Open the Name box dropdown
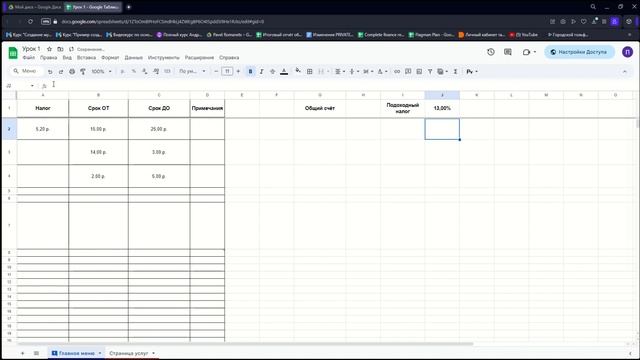Screen dimensions: 640x360 click(x=32, y=86)
